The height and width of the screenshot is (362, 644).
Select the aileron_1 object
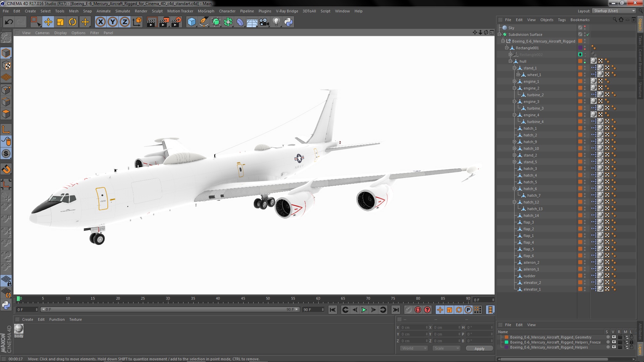click(x=531, y=269)
